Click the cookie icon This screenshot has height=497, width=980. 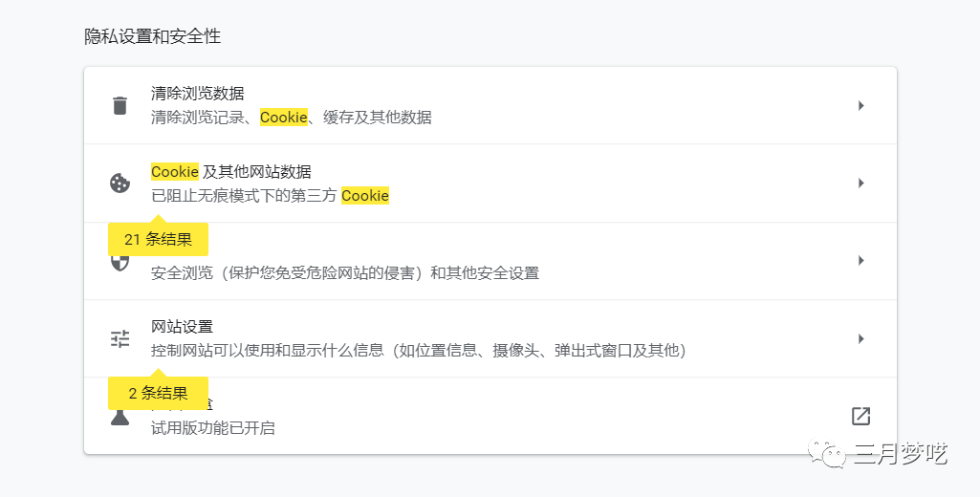[120, 184]
